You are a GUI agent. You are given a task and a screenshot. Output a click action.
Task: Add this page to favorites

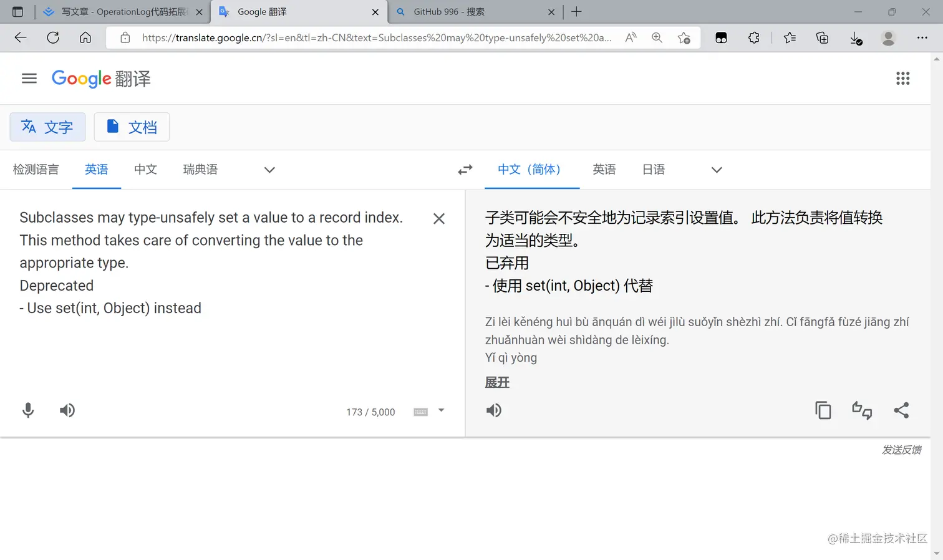pos(684,37)
